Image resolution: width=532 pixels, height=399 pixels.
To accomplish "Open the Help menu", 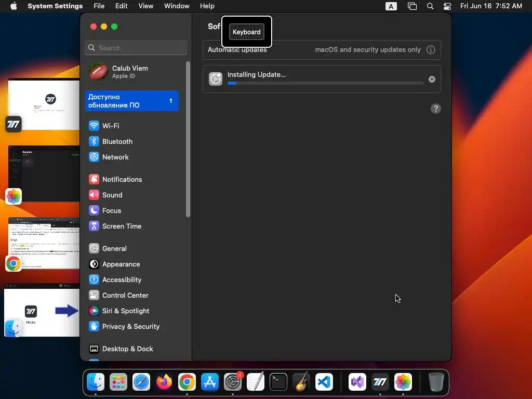I will point(207,6).
